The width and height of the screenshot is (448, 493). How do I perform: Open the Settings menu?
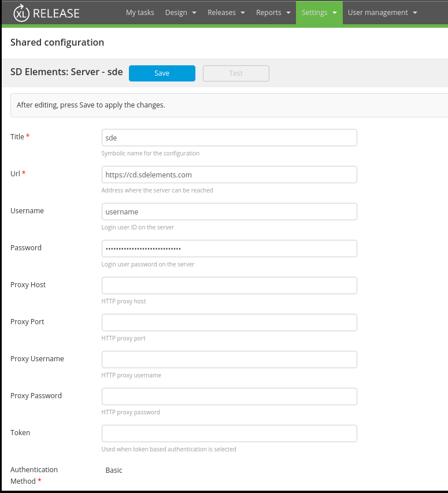click(319, 13)
